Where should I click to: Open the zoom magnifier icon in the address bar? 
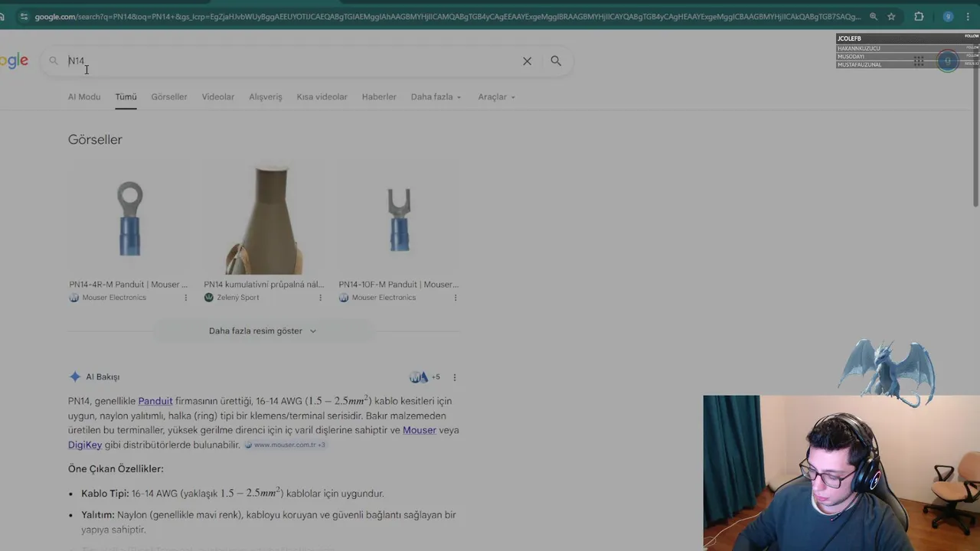click(874, 16)
